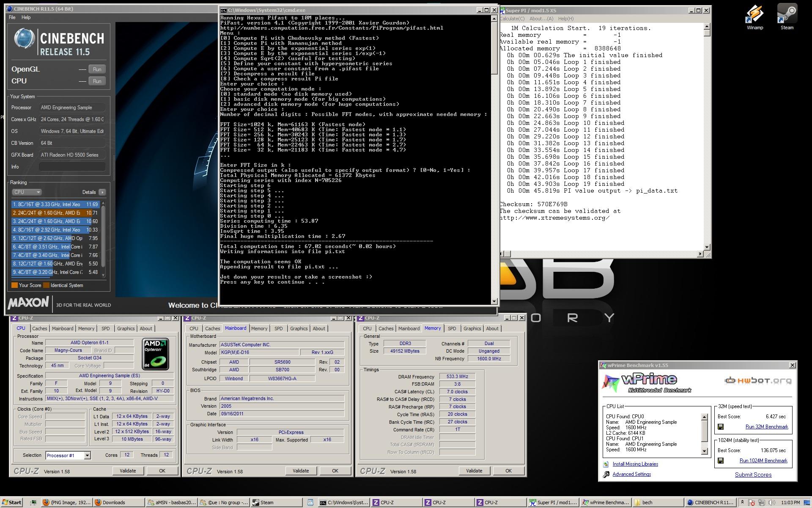This screenshot has width=812, height=508.
Task: Click the orange Your Score legend swatch
Action: coord(14,285)
